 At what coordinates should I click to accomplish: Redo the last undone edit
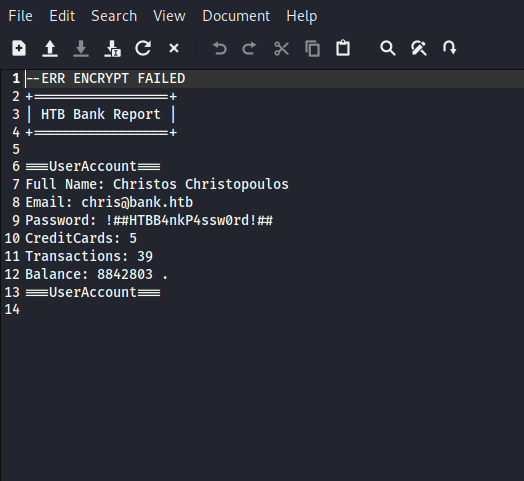click(x=249, y=48)
